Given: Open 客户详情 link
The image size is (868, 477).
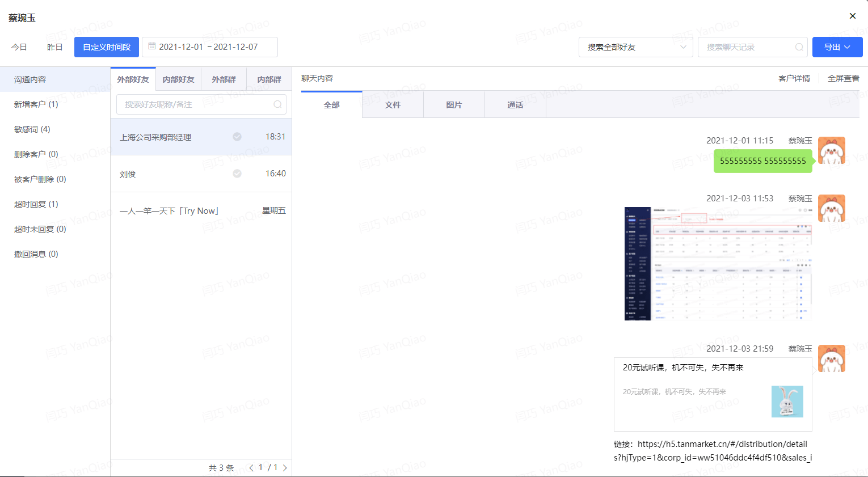Looking at the screenshot, I should pos(794,78).
